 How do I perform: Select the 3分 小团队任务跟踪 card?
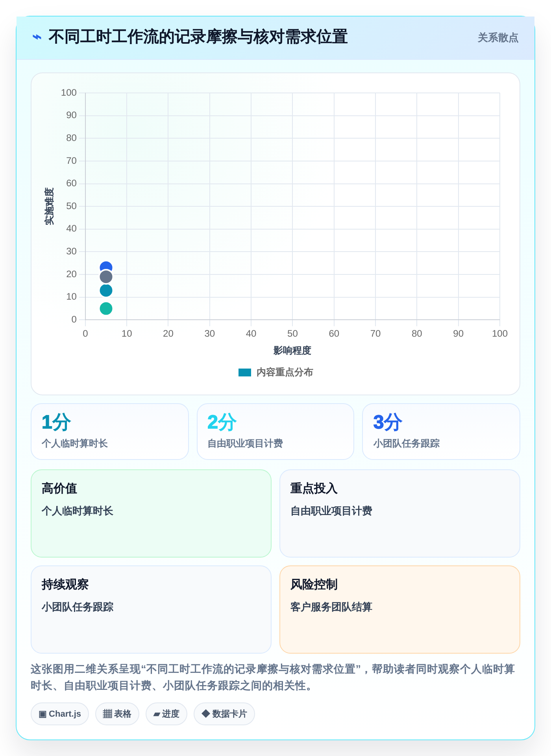pos(441,432)
